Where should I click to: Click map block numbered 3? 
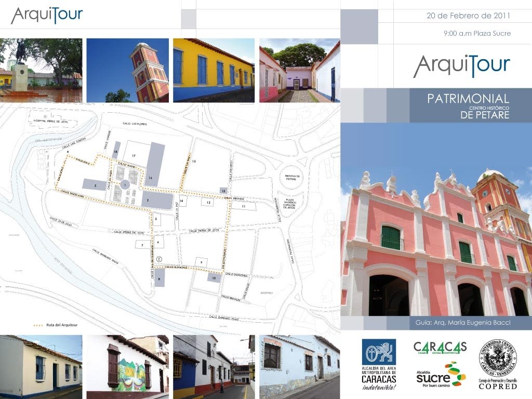[x=95, y=185]
